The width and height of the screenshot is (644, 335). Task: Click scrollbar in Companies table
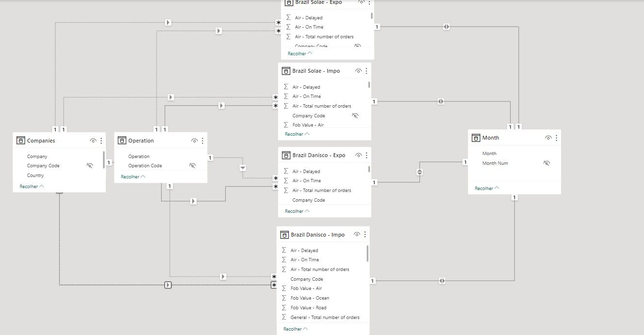point(104,160)
